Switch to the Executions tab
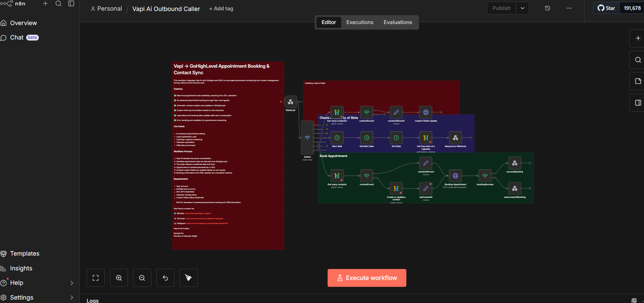The height and width of the screenshot is (303, 644). pyautogui.click(x=360, y=22)
